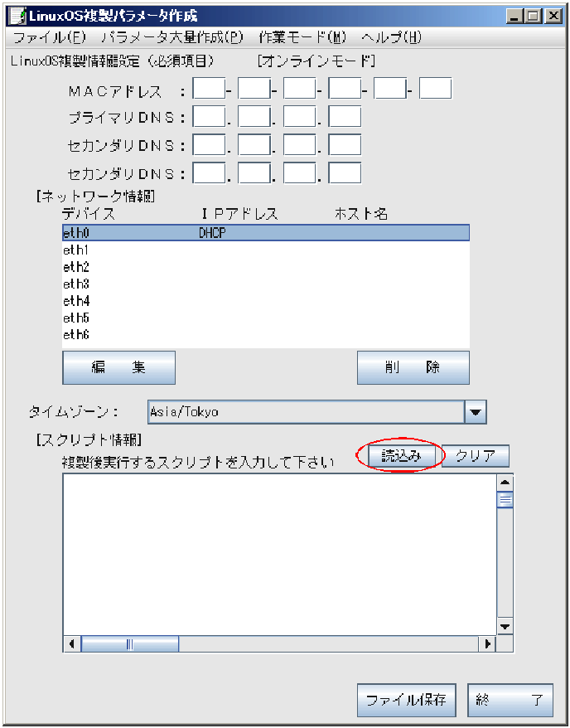Click third octet of プライマリDNS
Screen dimensions: 570x728
point(300,117)
